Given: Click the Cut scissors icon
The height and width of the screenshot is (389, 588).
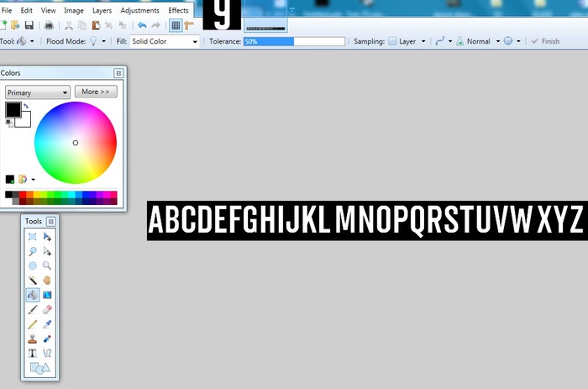Looking at the screenshot, I should (x=69, y=25).
